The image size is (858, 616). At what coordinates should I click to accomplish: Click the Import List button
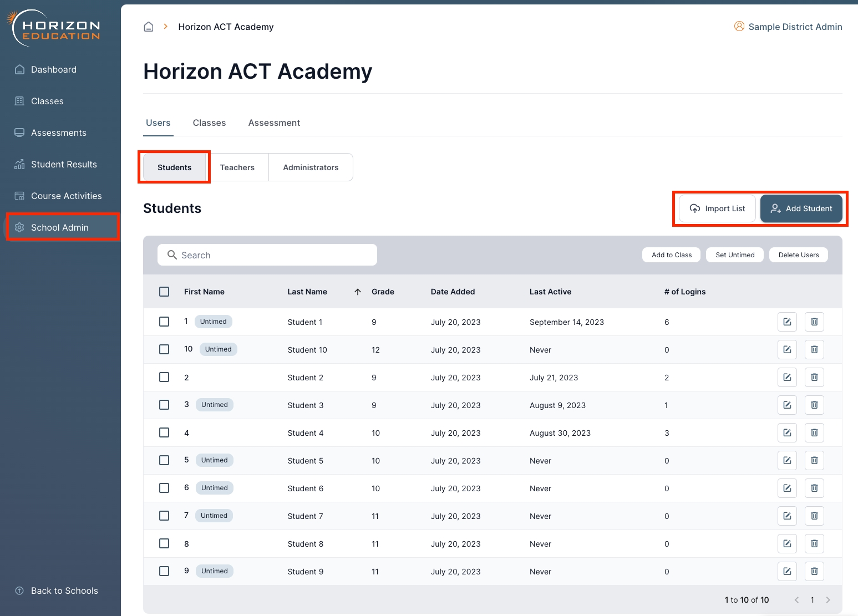coord(717,208)
